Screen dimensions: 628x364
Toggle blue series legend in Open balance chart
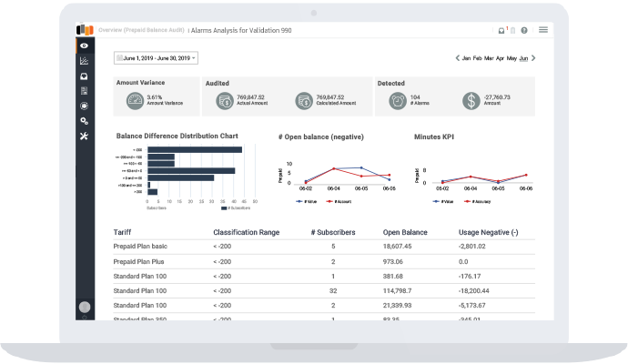307,201
